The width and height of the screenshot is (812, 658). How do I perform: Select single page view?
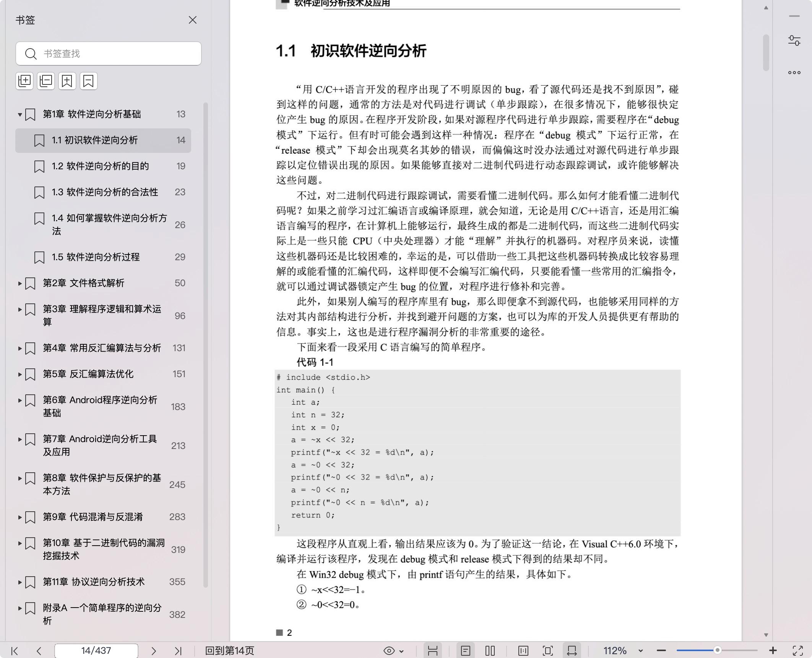point(465,651)
